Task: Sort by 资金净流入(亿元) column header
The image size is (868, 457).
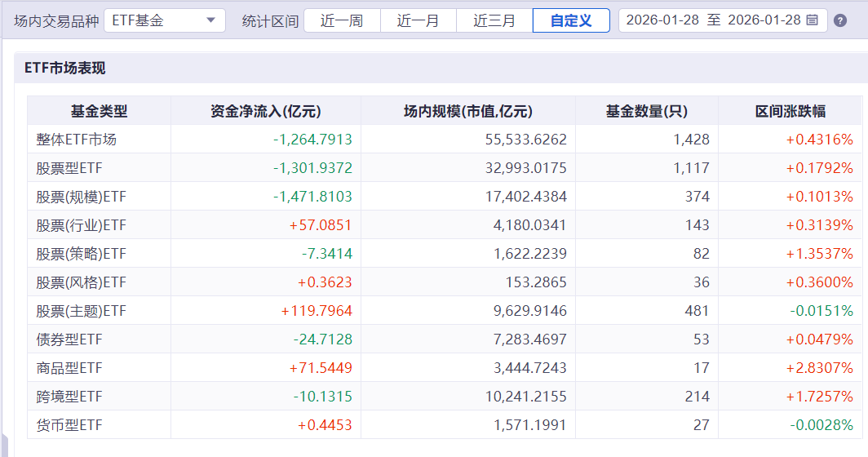Action: point(266,111)
